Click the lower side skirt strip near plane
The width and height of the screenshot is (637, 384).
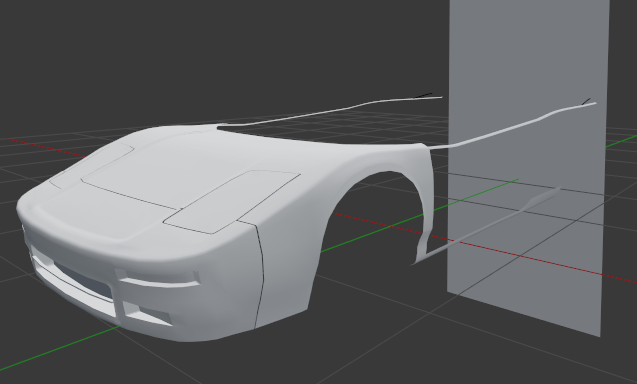488,227
